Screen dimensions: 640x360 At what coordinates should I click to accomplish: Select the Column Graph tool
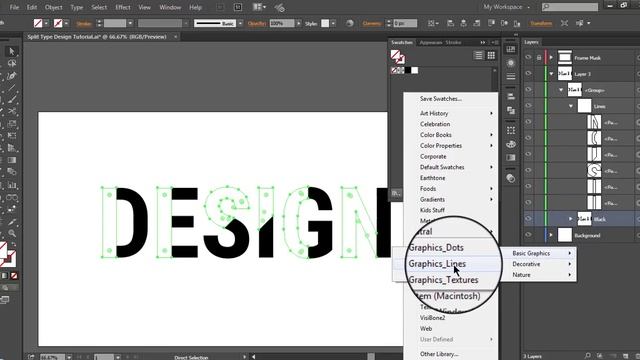click(12, 185)
